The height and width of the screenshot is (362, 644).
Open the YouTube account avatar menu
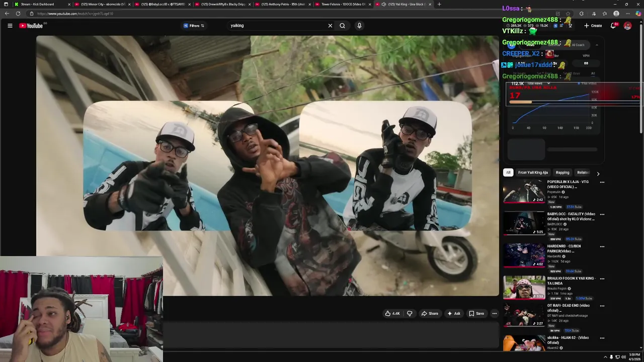[627, 26]
